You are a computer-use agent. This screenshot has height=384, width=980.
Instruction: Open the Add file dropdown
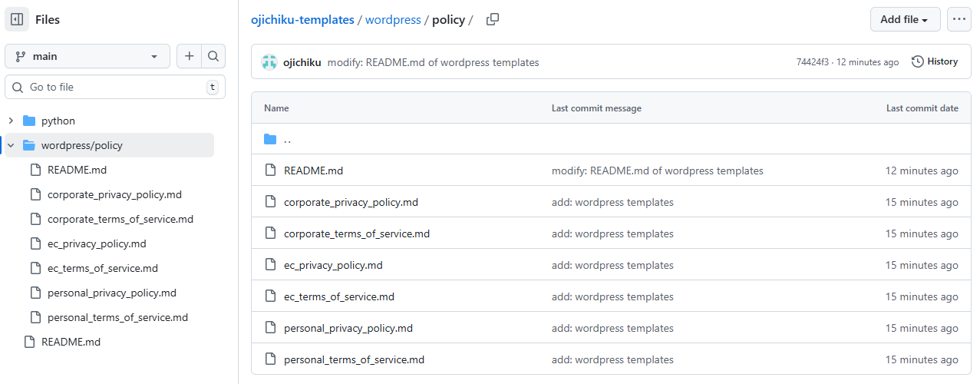click(x=905, y=19)
